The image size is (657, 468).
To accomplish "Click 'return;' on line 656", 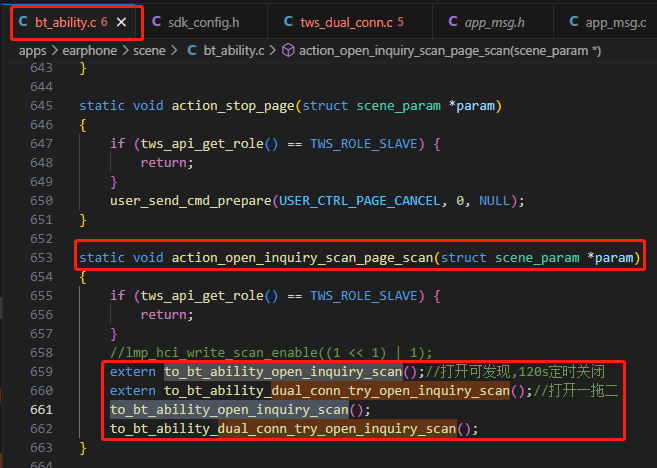I will point(167,315).
